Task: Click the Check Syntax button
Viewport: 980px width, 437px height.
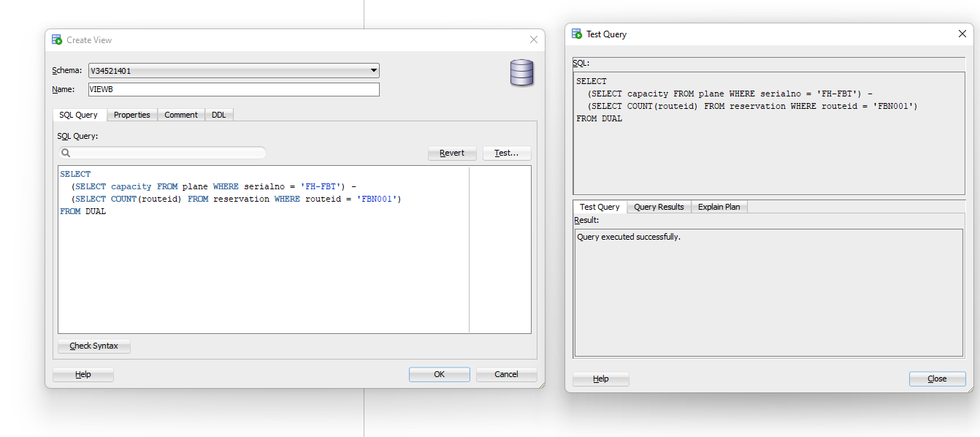Action: (x=94, y=346)
